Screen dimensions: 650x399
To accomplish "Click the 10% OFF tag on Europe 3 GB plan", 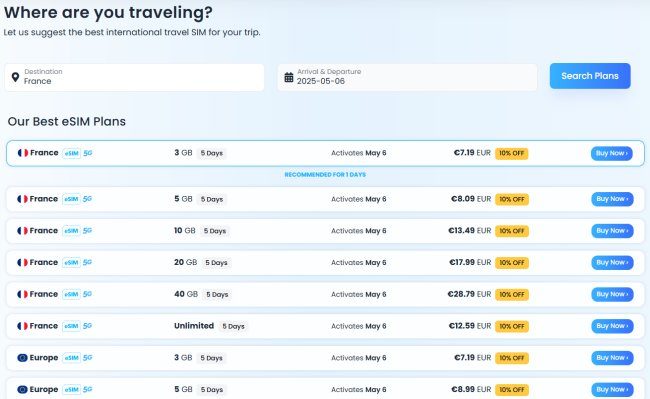I will tap(512, 358).
